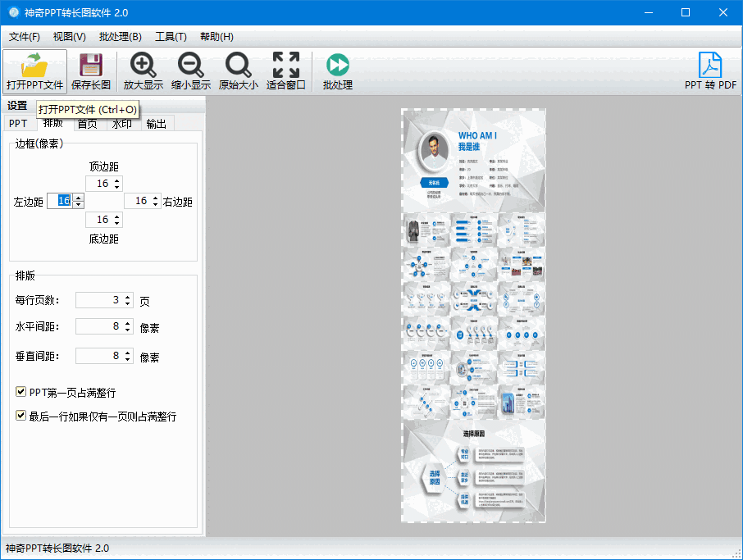
Task: Switch to the 水印 tab
Action: point(121,124)
